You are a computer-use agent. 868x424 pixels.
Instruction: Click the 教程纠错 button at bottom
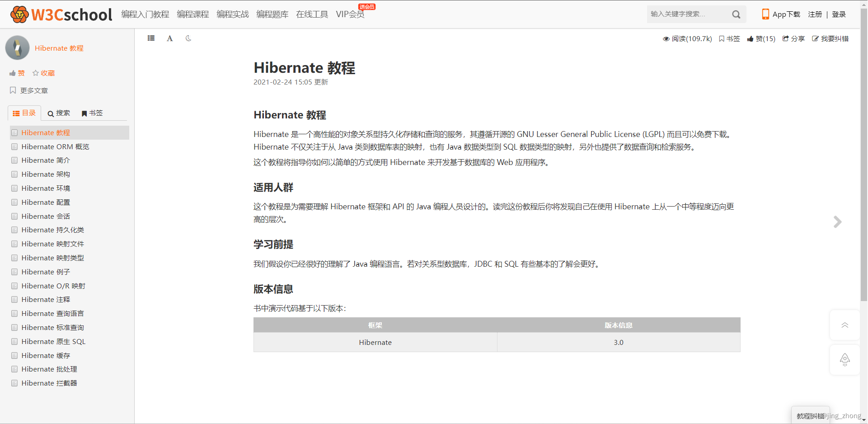pos(810,416)
